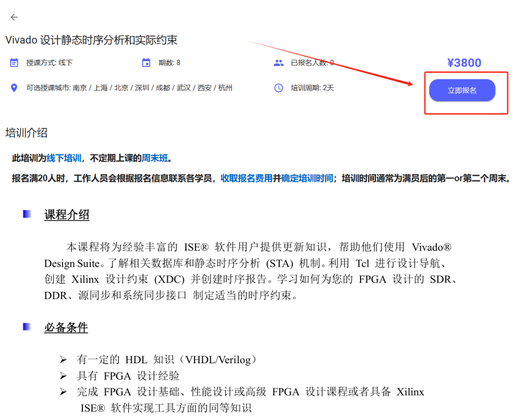The width and height of the screenshot is (520, 420).
Task: Click the blue 确定培训时间 text
Action: (x=307, y=178)
